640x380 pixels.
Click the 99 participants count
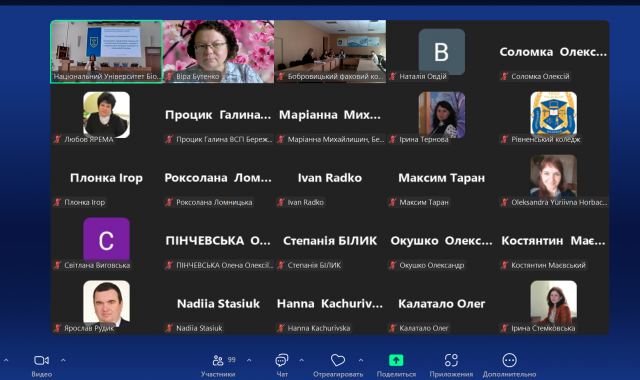click(x=231, y=360)
